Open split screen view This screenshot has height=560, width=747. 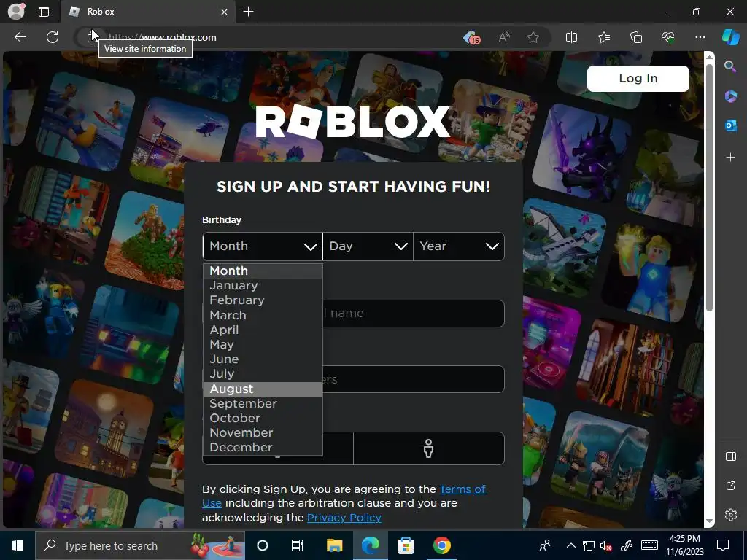coord(571,37)
